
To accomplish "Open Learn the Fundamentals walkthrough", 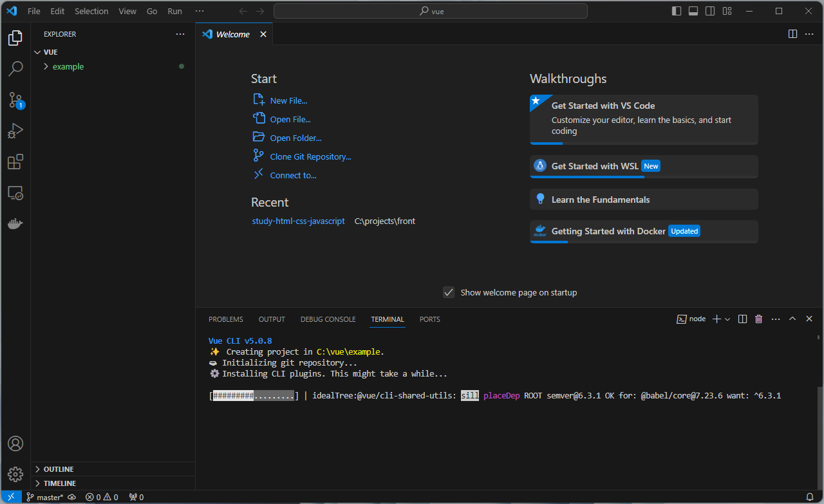I will click(644, 200).
